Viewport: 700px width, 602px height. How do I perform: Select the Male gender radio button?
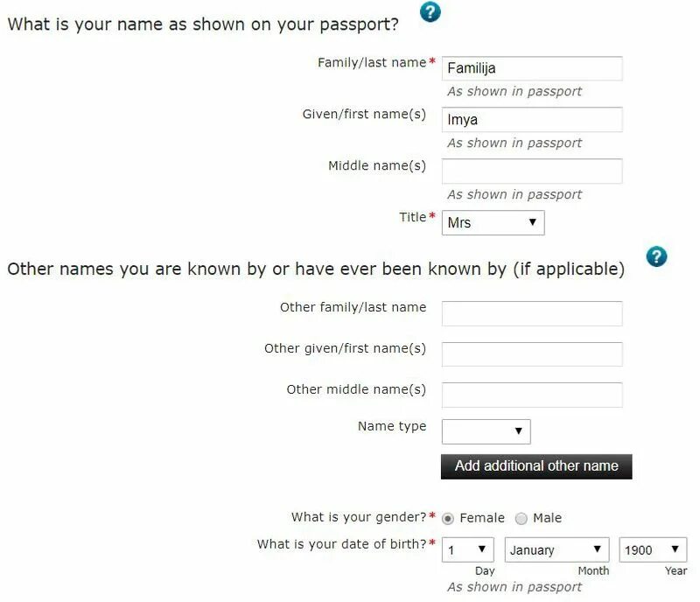point(521,519)
